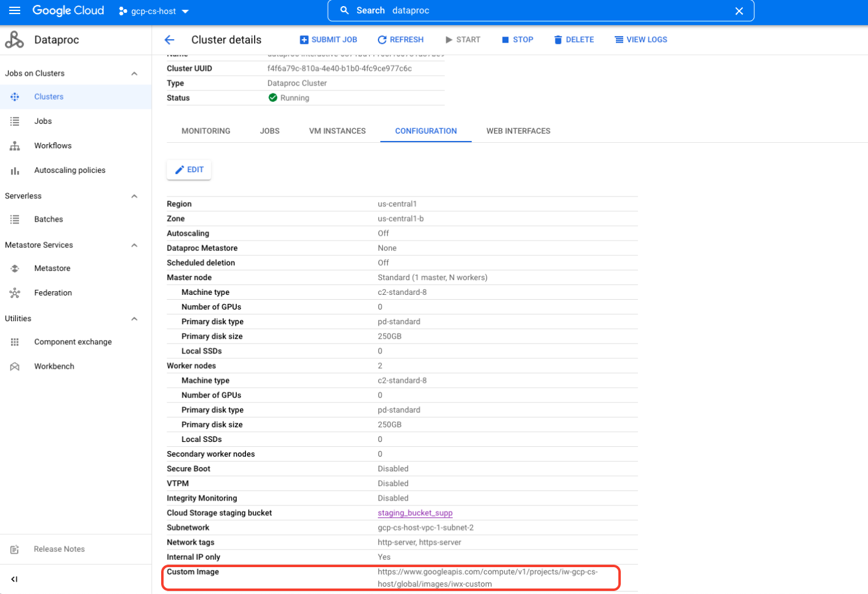Open Component exchange
Viewport: 868px width, 594px height.
(73, 342)
